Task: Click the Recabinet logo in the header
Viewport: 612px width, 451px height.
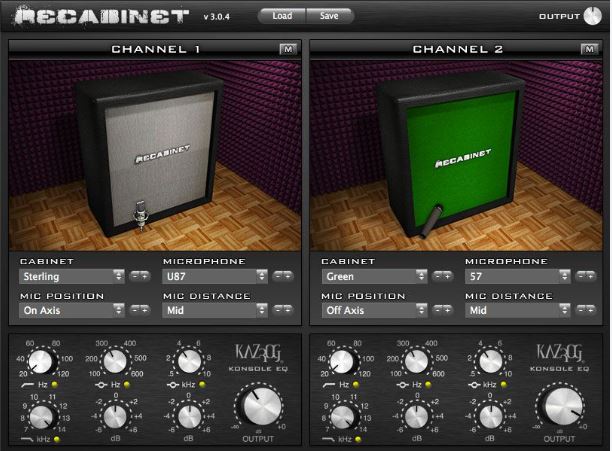Action: [101, 16]
